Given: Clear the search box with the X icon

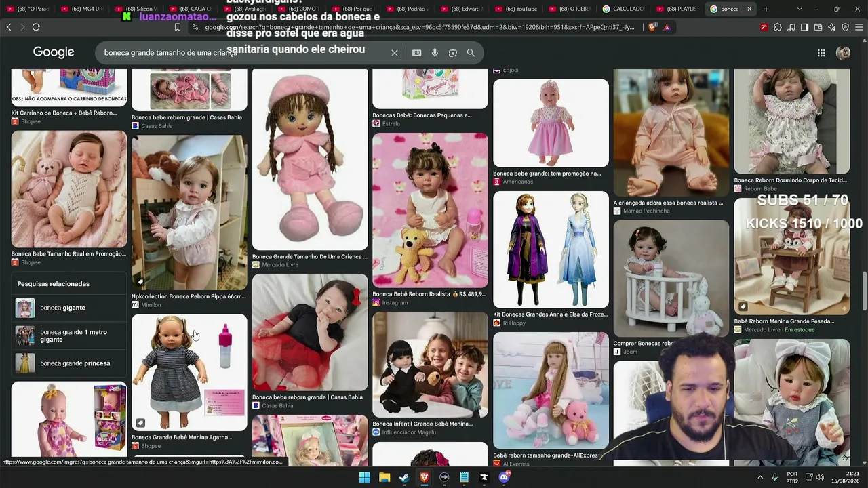Looking at the screenshot, I should 395,53.
